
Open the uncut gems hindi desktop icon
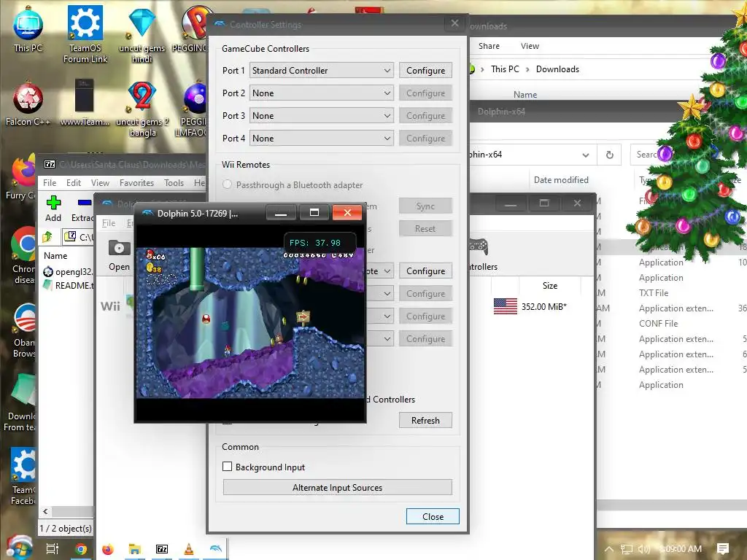[x=142, y=34]
